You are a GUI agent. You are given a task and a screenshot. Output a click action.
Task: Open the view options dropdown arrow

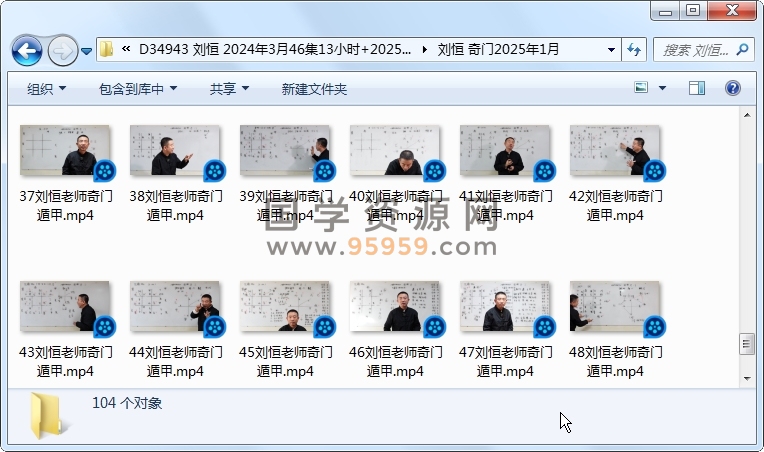pos(663,89)
